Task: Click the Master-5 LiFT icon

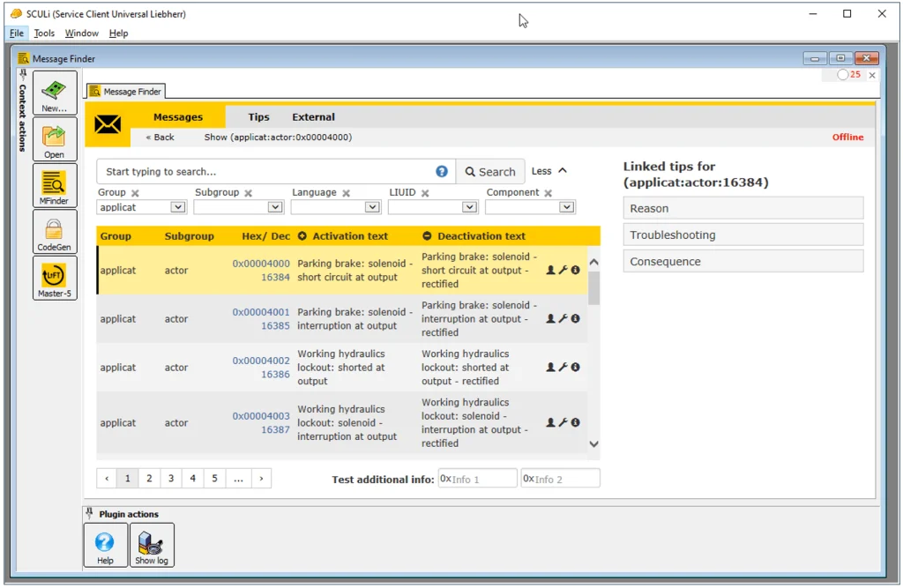Action: [55, 277]
